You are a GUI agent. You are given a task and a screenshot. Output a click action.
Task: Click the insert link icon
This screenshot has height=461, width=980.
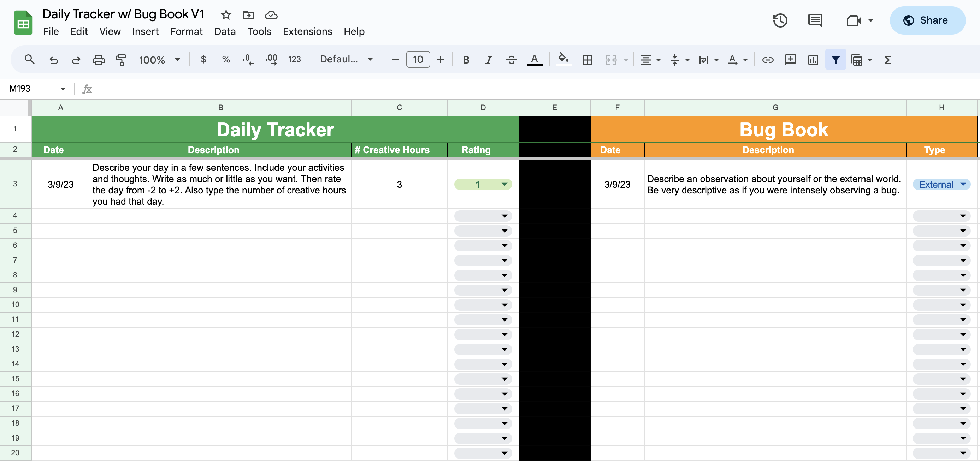[767, 60]
